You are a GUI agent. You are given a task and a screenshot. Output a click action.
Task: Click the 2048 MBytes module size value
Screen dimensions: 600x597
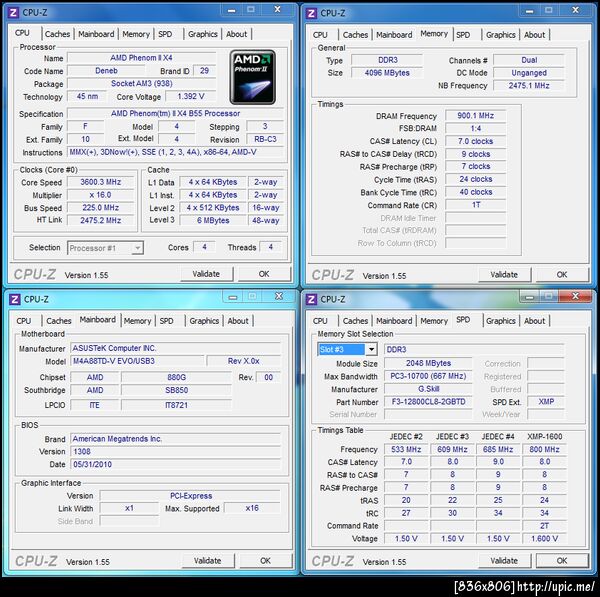coord(428,363)
